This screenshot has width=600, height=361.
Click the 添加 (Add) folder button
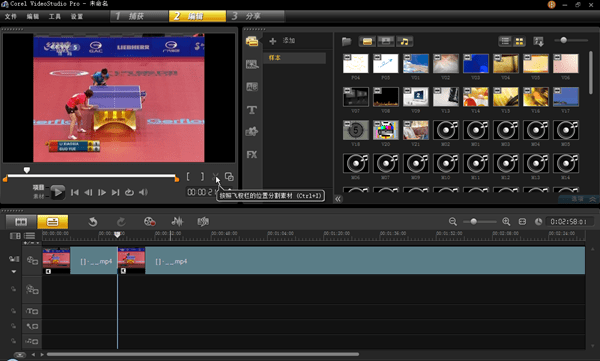pyautogui.click(x=282, y=41)
